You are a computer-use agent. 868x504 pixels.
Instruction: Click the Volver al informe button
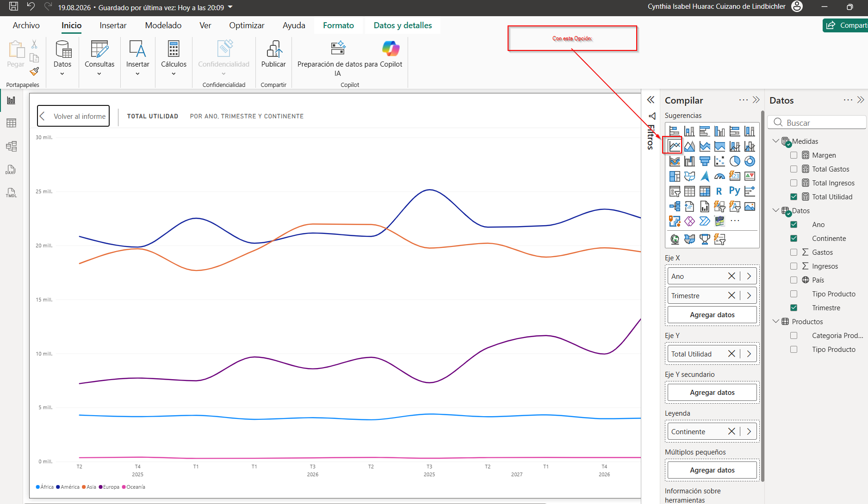click(x=74, y=116)
